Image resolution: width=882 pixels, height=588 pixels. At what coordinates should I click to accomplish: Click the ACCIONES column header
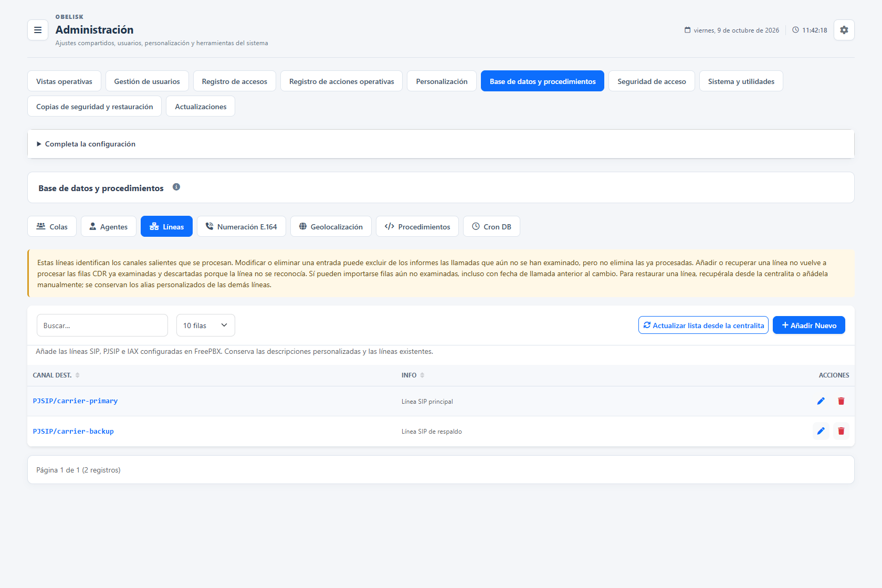coord(834,375)
